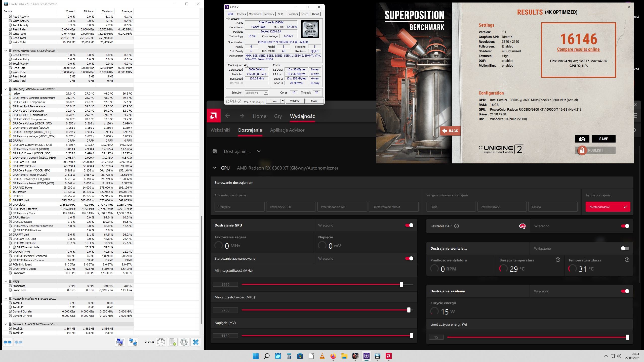This screenshot has width=644, height=362.
Task: Collapse the RTSS sensor group
Action: coord(6,281)
